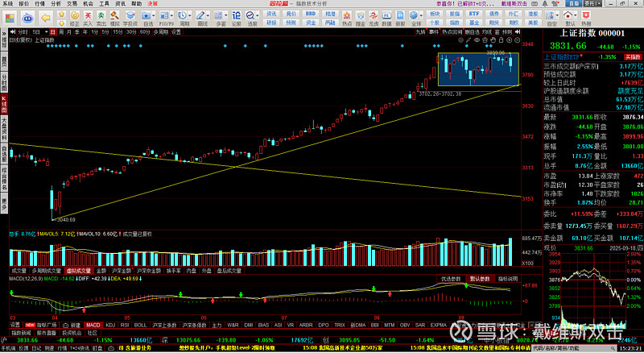Switch chart period to 15分
Viewport: 644px width, 353px height.
[118, 32]
